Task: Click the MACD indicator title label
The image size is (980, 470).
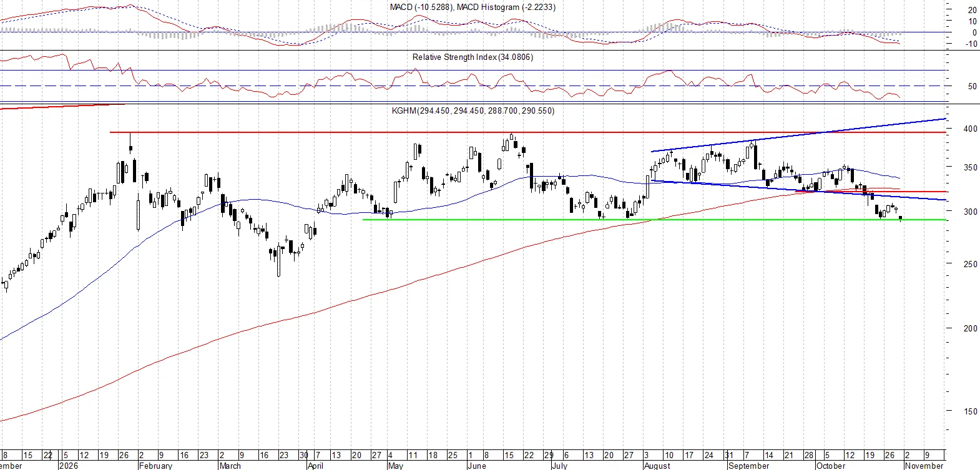Action: pos(473,7)
